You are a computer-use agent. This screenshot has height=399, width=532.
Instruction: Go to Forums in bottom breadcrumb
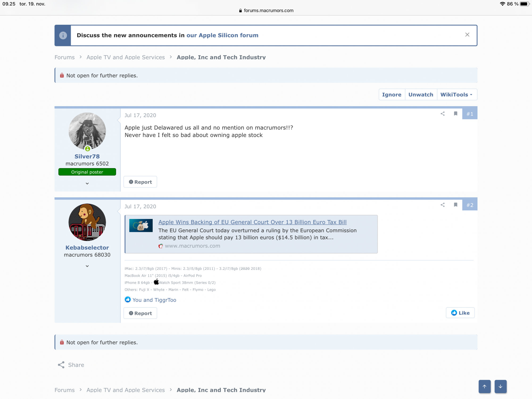[65, 390]
